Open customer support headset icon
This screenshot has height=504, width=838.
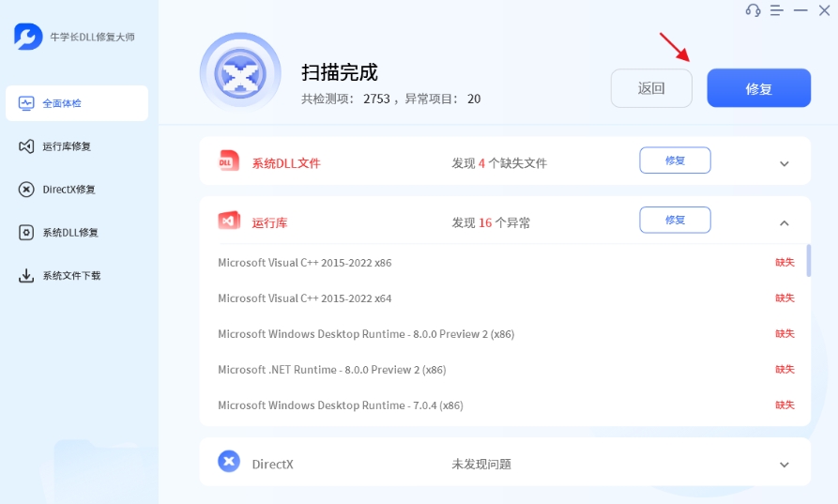(753, 10)
